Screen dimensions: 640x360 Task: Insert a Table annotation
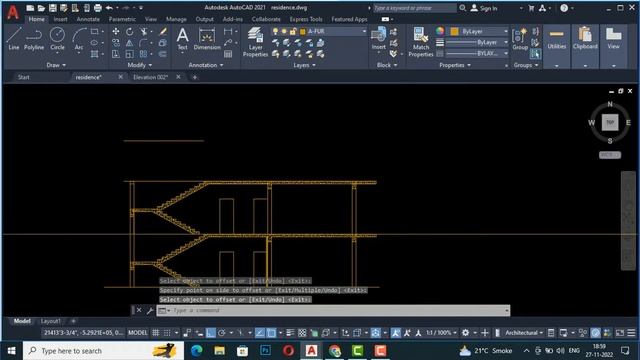228,54
